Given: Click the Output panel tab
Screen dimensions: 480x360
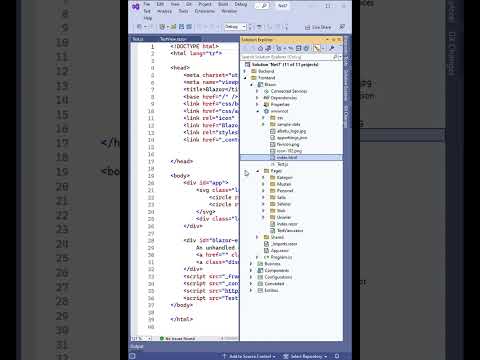Looking at the screenshot, I should [137, 346].
